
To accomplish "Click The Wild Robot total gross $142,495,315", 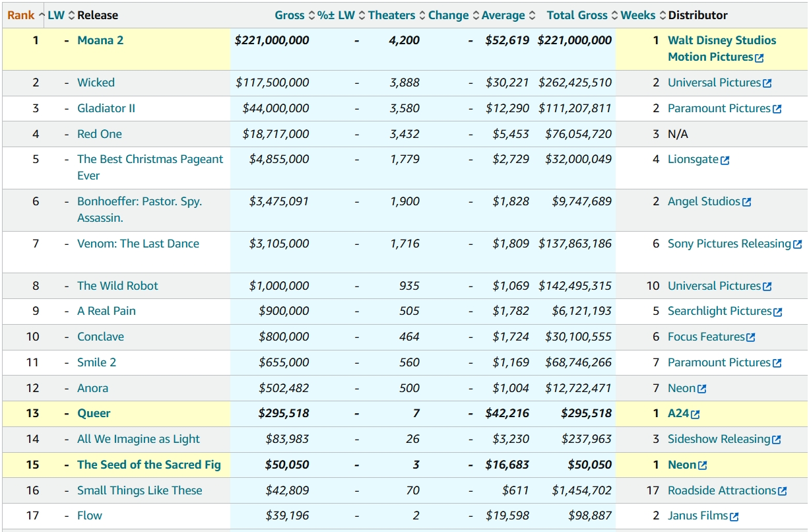I will point(575,286).
